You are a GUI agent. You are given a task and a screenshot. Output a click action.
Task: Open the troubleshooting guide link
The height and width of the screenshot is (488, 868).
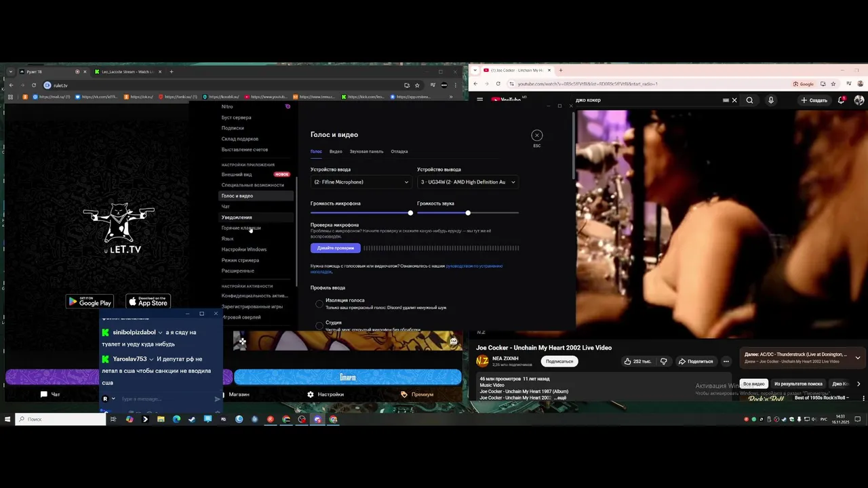(x=407, y=269)
